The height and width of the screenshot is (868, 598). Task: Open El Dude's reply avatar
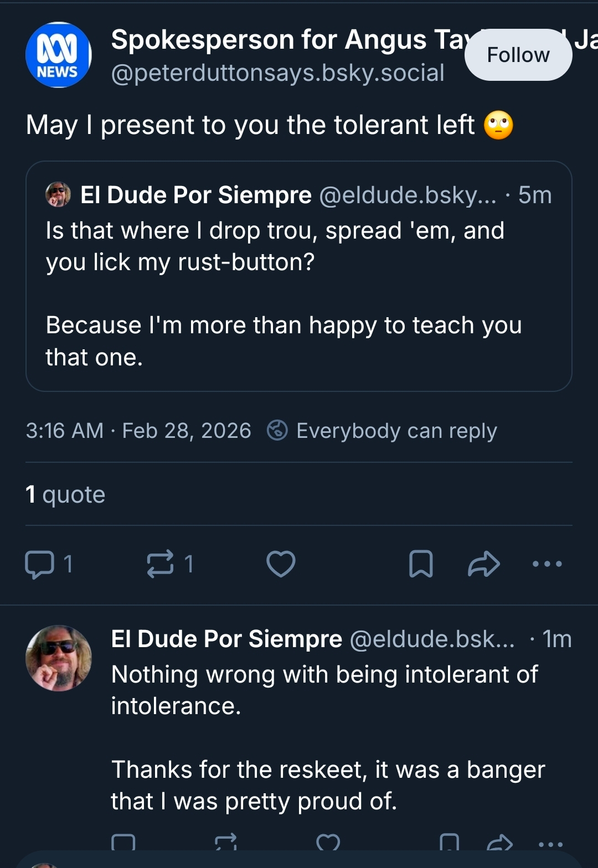click(59, 658)
